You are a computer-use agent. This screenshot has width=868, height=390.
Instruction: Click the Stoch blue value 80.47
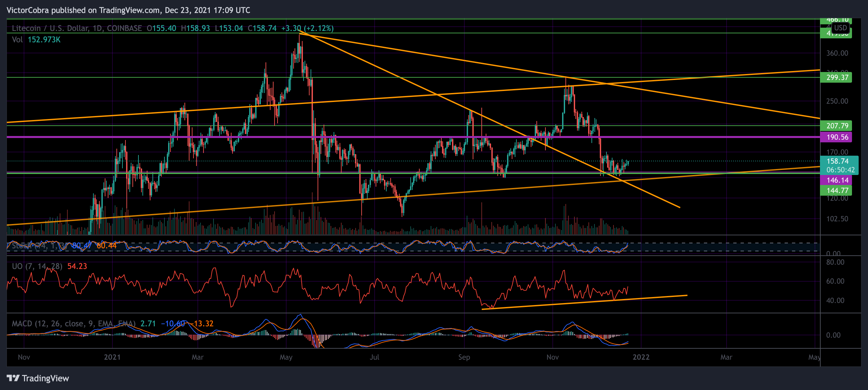pyautogui.click(x=81, y=246)
